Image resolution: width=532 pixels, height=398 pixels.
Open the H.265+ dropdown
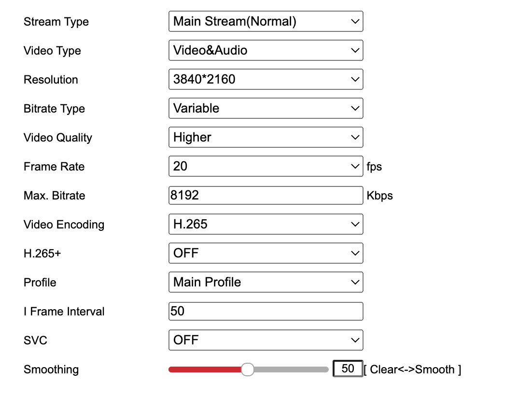[266, 254]
